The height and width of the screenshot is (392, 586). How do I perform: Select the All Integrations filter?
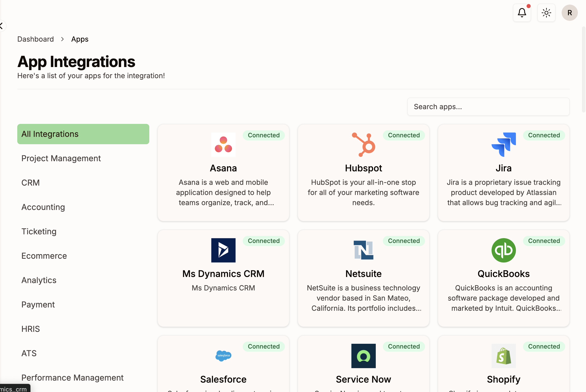[50, 134]
